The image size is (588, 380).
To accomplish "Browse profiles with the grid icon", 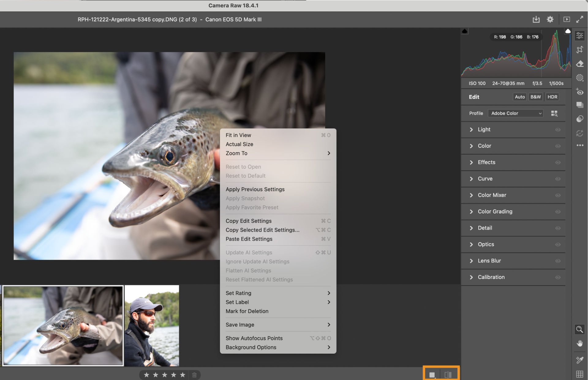I will coord(554,113).
